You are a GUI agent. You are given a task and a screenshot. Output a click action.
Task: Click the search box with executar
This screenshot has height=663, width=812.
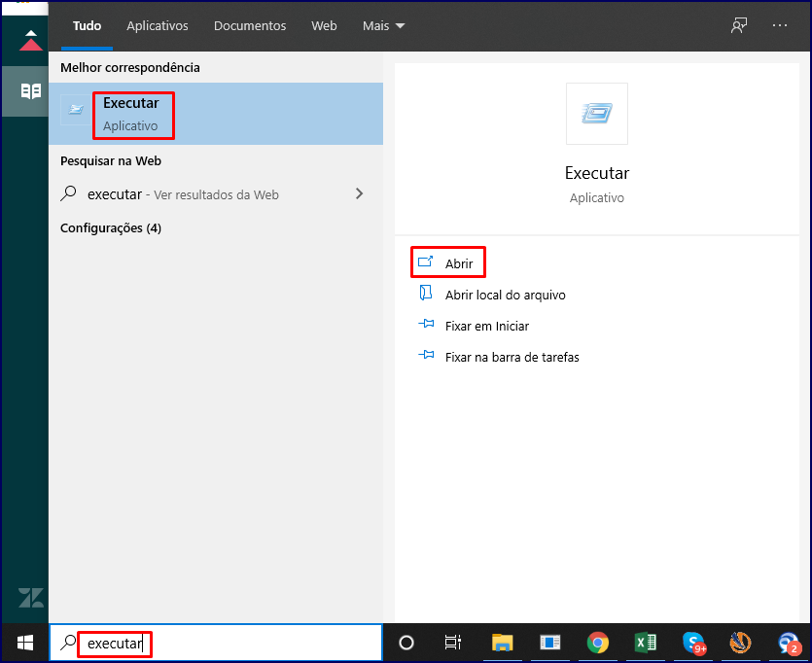[x=216, y=643]
